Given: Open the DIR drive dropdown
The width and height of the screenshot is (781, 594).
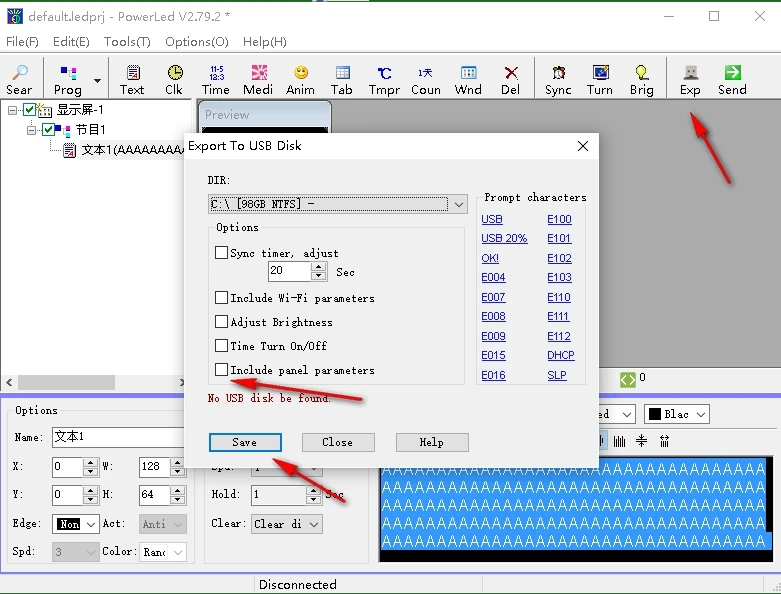Looking at the screenshot, I should coord(459,204).
